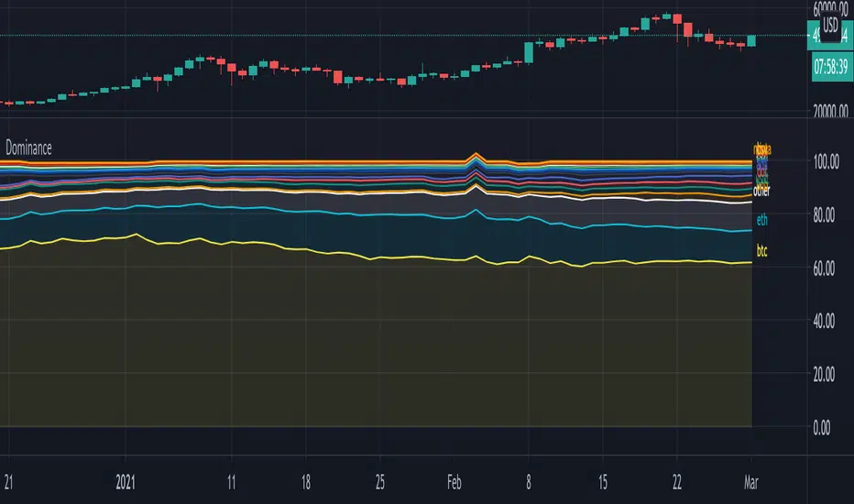Screen dimensions: 854x504
Task: Click the 60.00 dominance axis value
Action: pyautogui.click(x=824, y=268)
